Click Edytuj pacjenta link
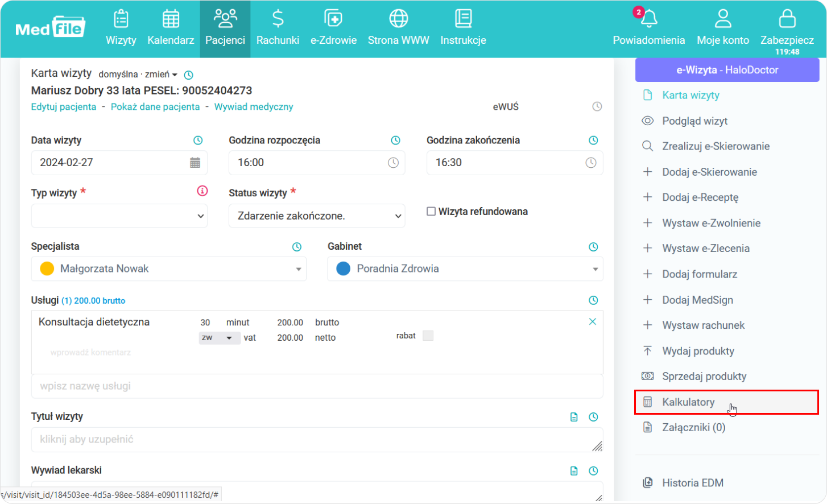 click(64, 107)
